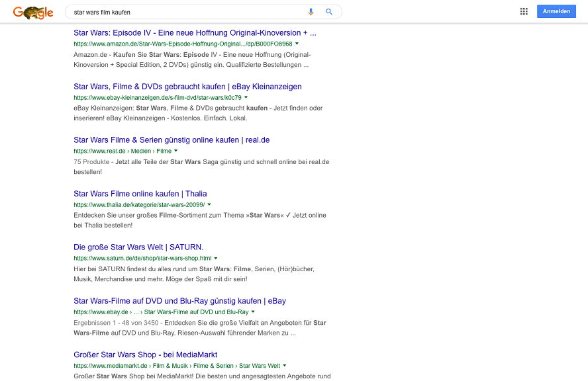Expand the dropdown arrow next to the ebay-kleinanzeigen.de URL
This screenshot has height=381, width=588.
pyautogui.click(x=246, y=97)
